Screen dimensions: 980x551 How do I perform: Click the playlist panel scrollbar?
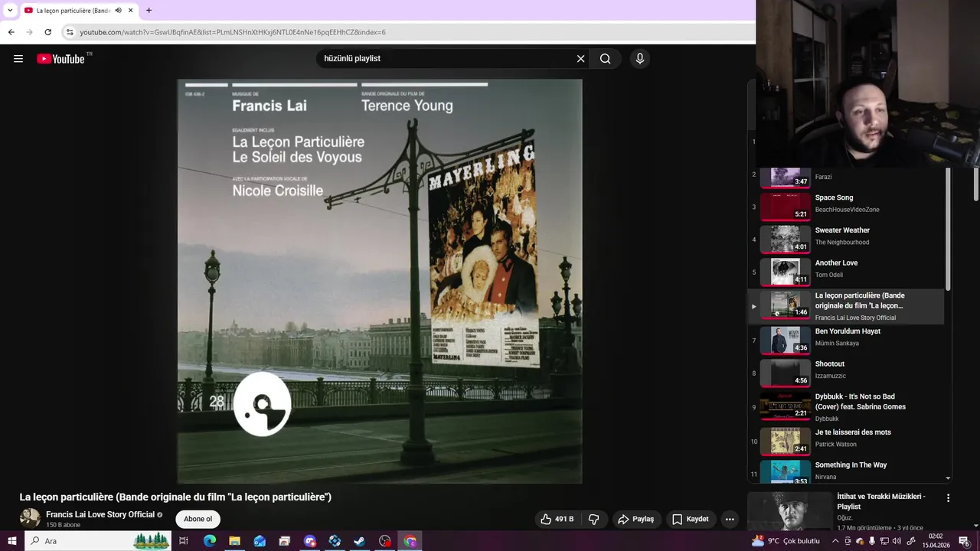[x=949, y=230]
